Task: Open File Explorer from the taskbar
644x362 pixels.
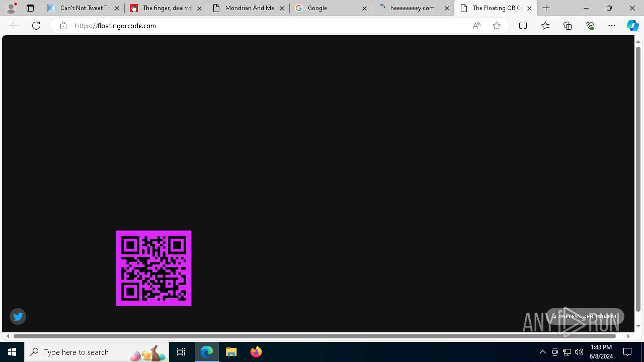Action: 231,352
